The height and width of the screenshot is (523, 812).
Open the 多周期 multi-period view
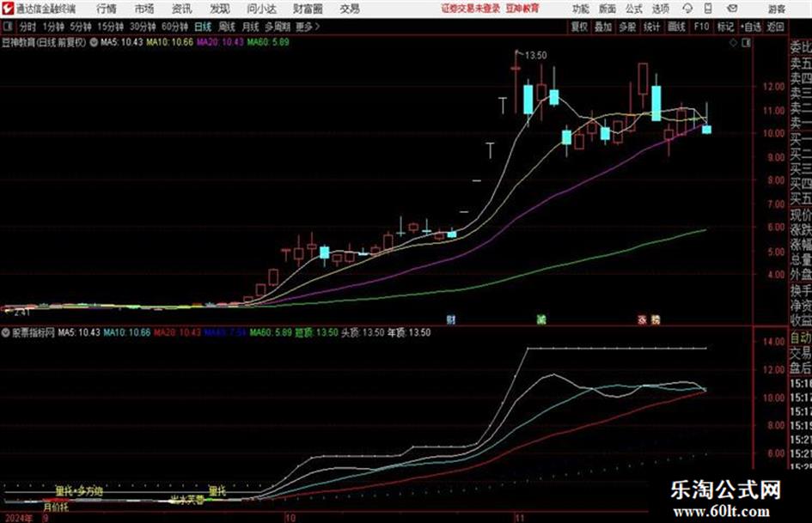pyautogui.click(x=278, y=27)
